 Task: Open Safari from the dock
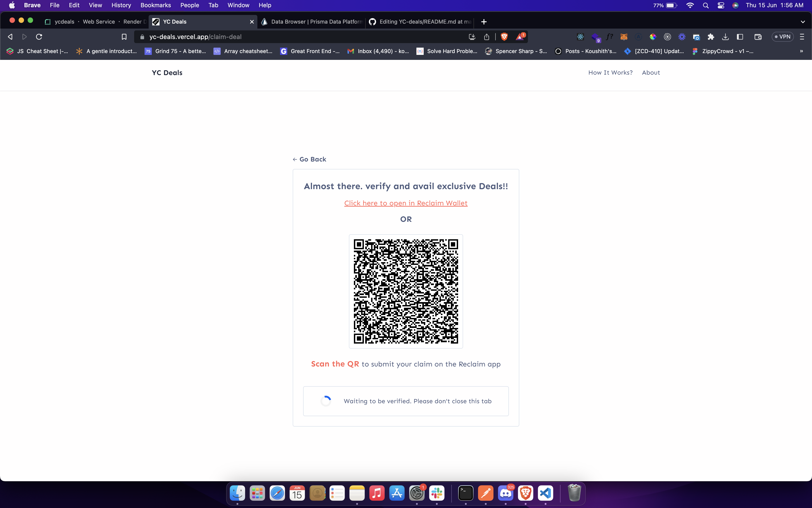277,493
